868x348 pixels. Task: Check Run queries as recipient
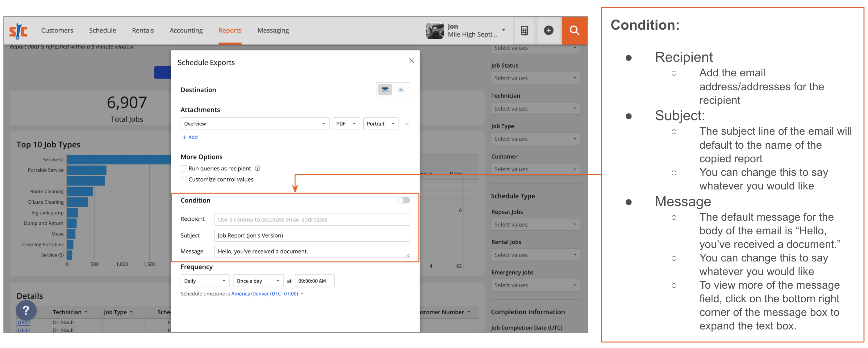pyautogui.click(x=184, y=168)
